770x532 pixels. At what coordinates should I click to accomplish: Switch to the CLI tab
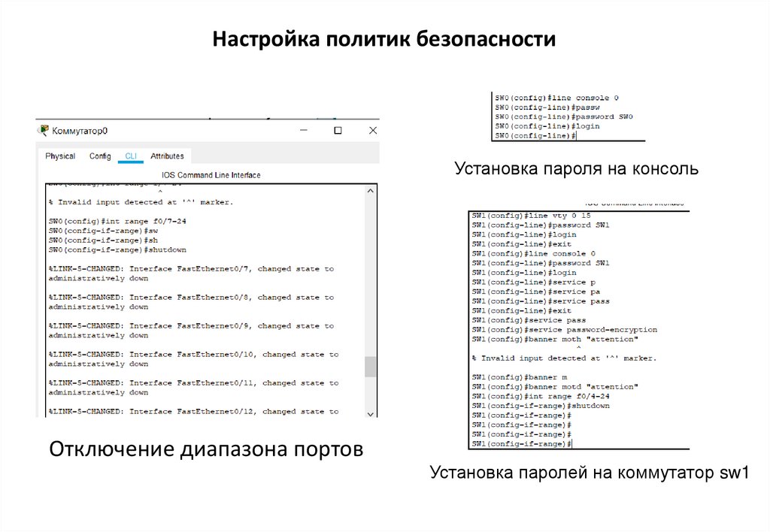pos(131,156)
